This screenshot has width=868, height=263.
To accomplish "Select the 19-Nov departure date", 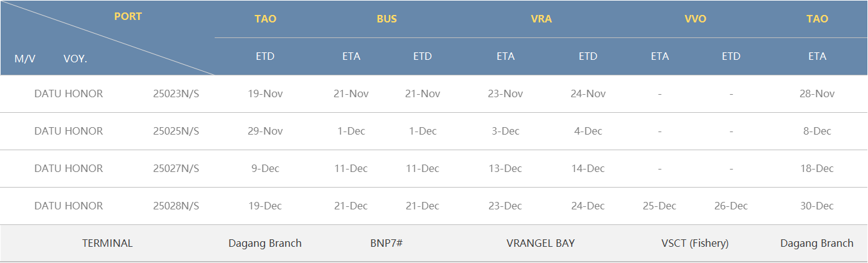I will pyautogui.click(x=265, y=93).
